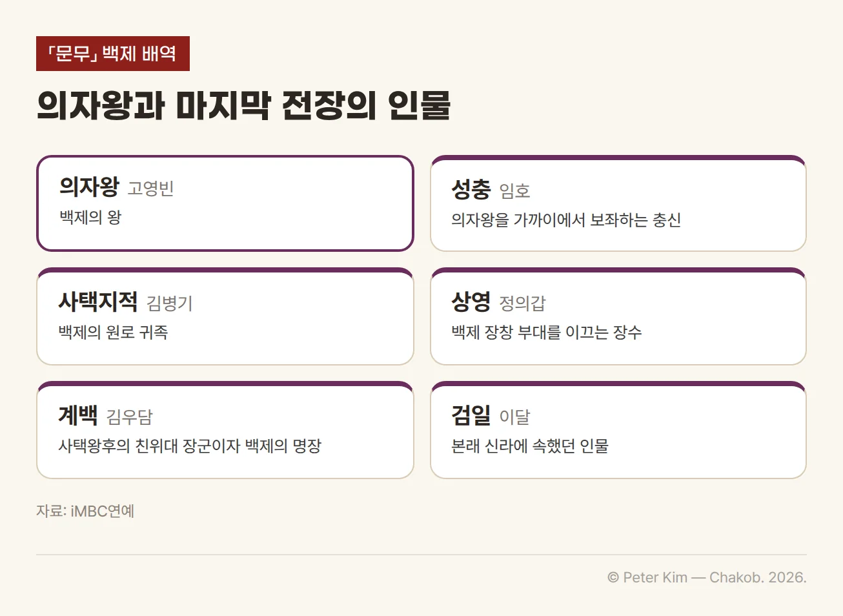
Task: Click description 의자왕을 가까이에서 보좌하는 충신
Action: [x=566, y=220]
